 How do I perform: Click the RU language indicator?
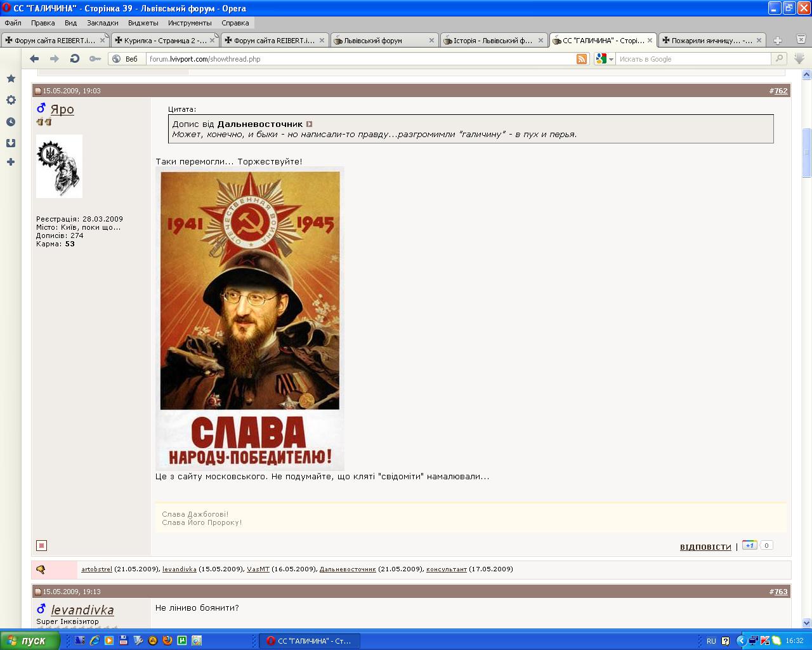[x=711, y=641]
